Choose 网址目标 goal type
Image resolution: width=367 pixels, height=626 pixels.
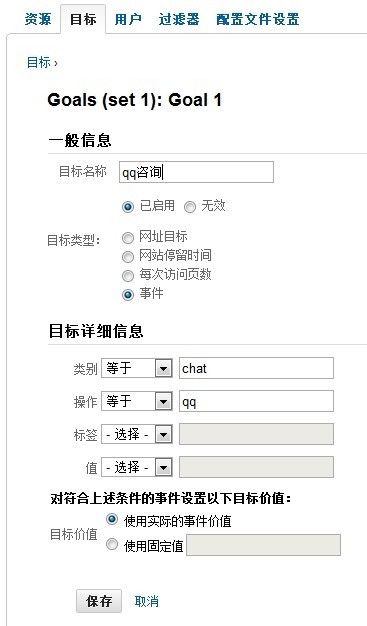(x=128, y=238)
